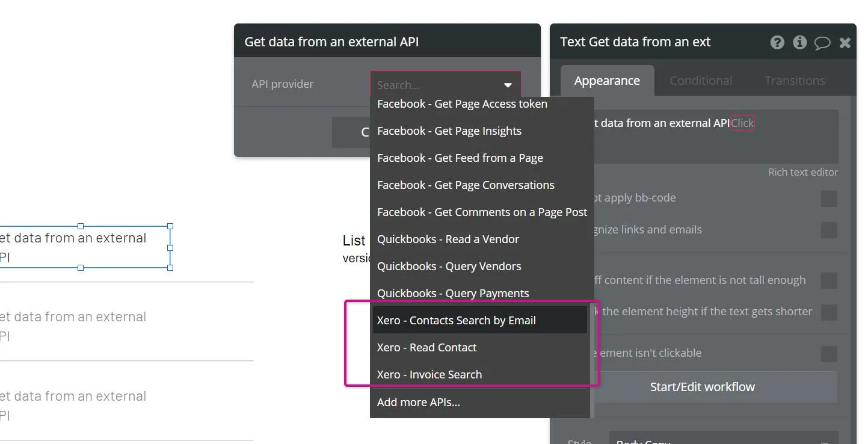
Task: Check the 'Cut off content' option box
Action: (x=829, y=280)
